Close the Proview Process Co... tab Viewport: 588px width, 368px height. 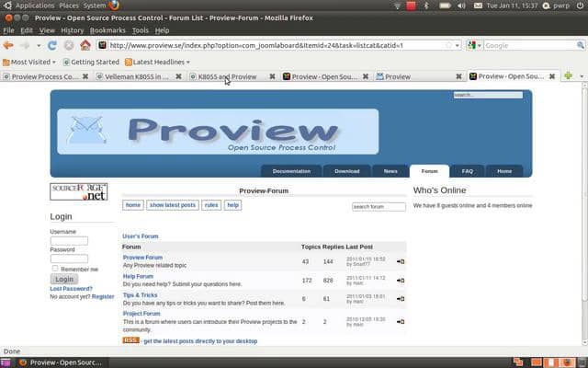point(85,76)
